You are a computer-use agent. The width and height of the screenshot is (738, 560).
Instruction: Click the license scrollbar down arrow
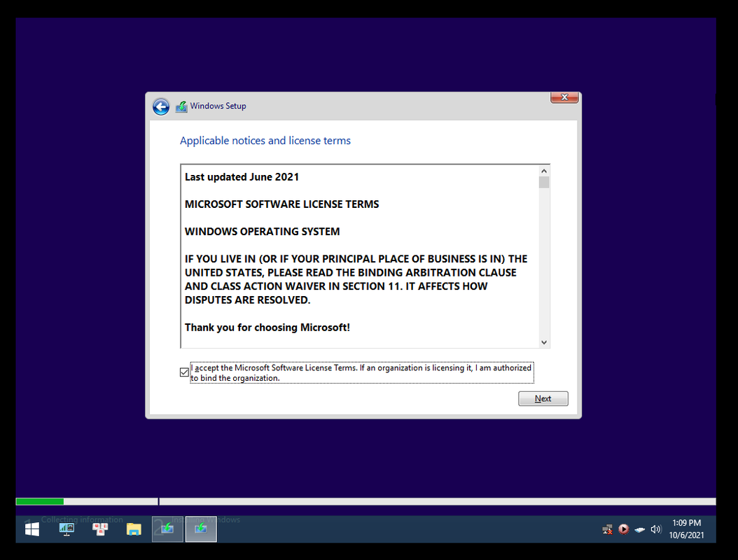coord(544,342)
